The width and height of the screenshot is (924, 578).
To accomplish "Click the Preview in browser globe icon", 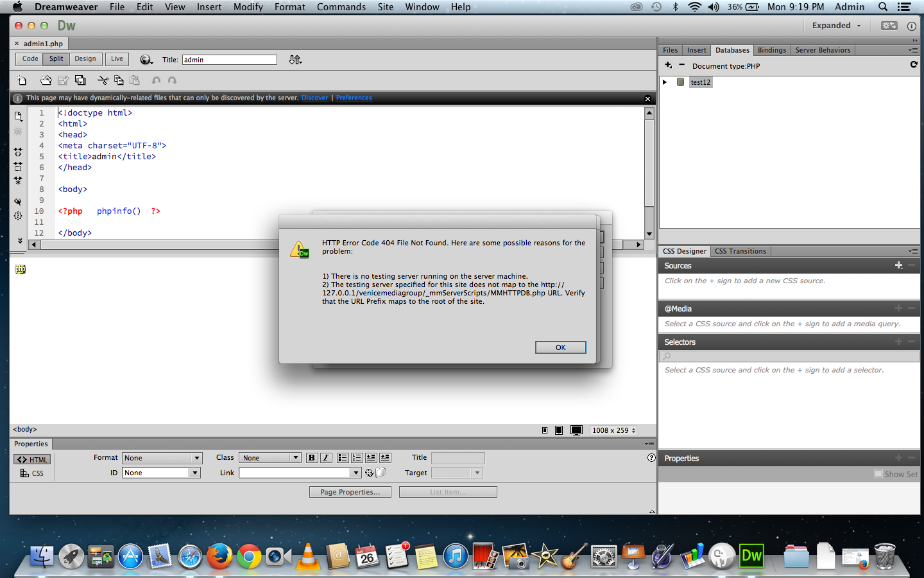I will coord(146,60).
